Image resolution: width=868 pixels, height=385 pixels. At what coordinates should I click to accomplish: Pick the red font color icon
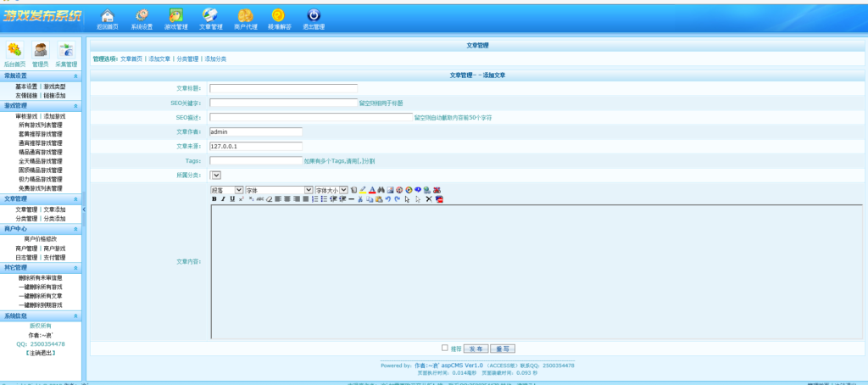pos(372,190)
